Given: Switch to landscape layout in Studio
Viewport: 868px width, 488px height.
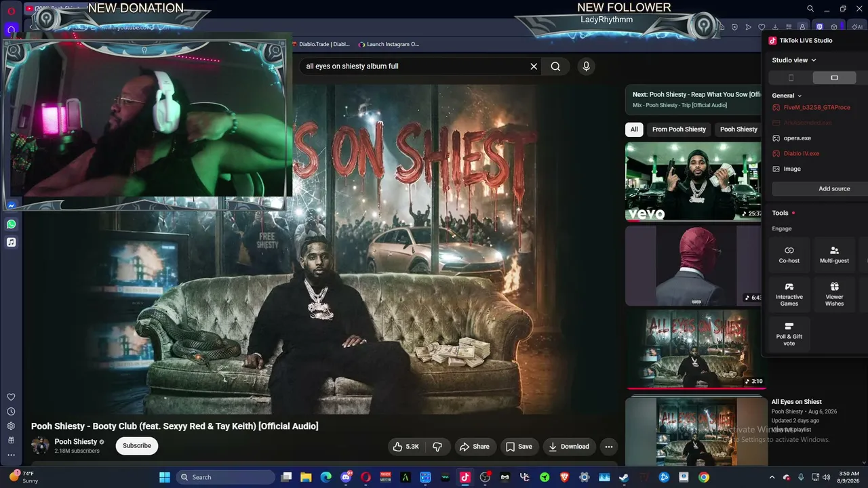Looking at the screenshot, I should click(834, 78).
